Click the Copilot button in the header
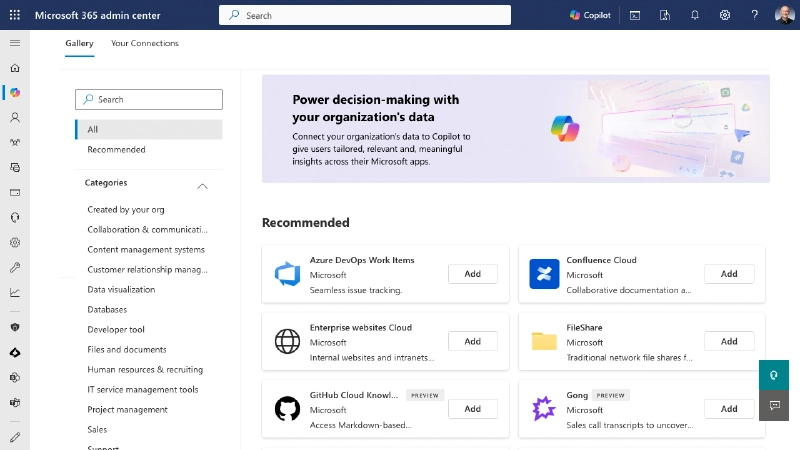The image size is (800, 450). (x=590, y=15)
